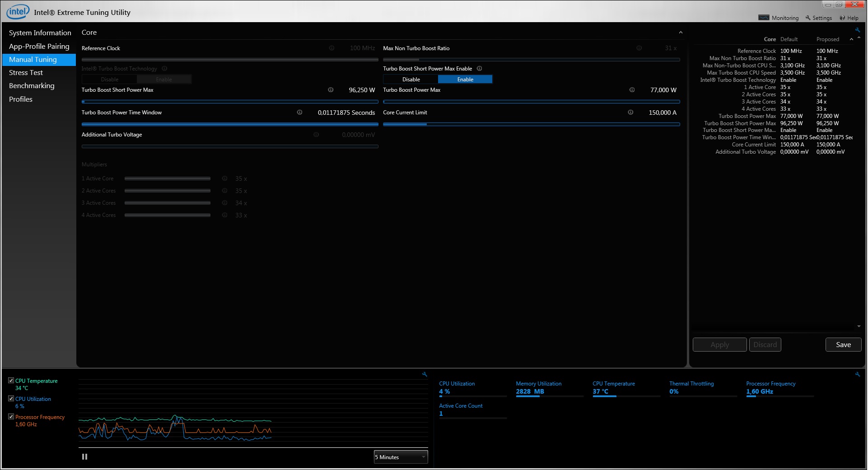Click Enable under Intel Turbo Boost Technology
The width and height of the screenshot is (868, 470).
point(164,80)
